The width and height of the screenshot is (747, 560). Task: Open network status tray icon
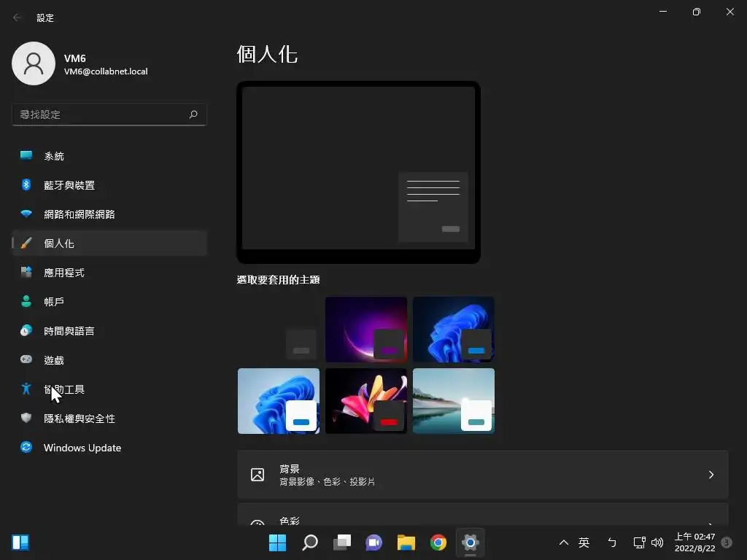[x=639, y=542]
